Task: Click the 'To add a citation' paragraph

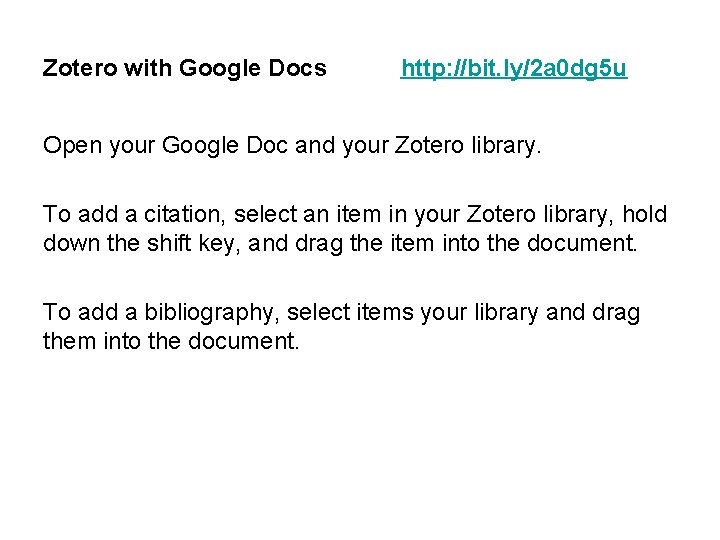Action: [x=354, y=229]
